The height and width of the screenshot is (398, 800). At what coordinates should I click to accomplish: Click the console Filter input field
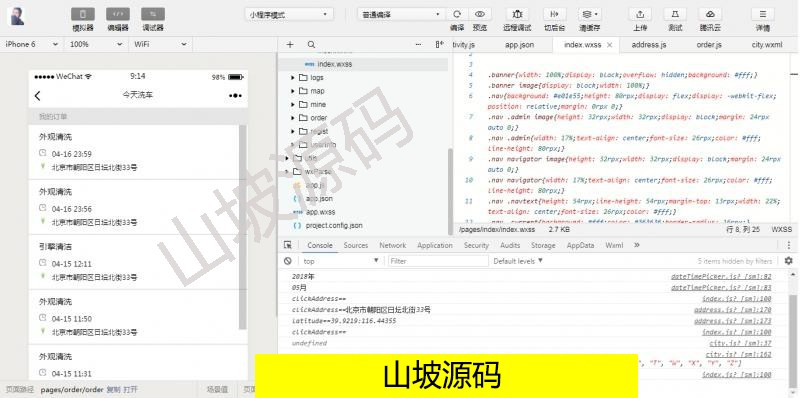click(x=438, y=261)
